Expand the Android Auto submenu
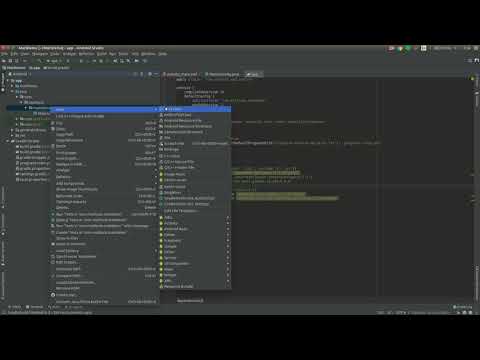The image size is (480, 360). 195,229
